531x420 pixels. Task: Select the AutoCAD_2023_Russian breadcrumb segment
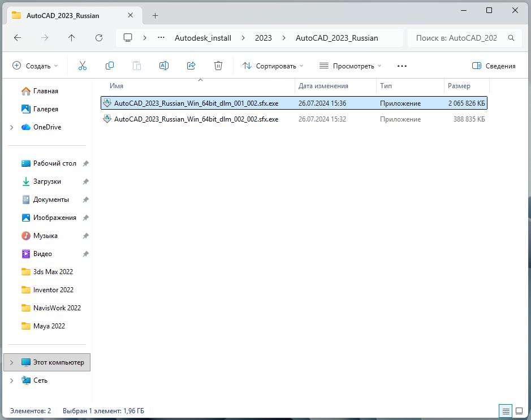[336, 38]
